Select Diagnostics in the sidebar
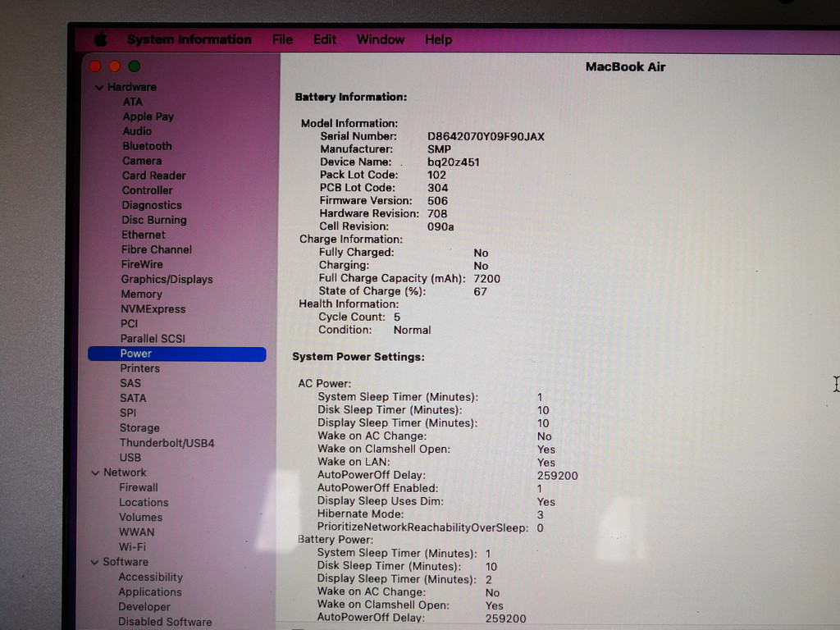 pyautogui.click(x=152, y=205)
